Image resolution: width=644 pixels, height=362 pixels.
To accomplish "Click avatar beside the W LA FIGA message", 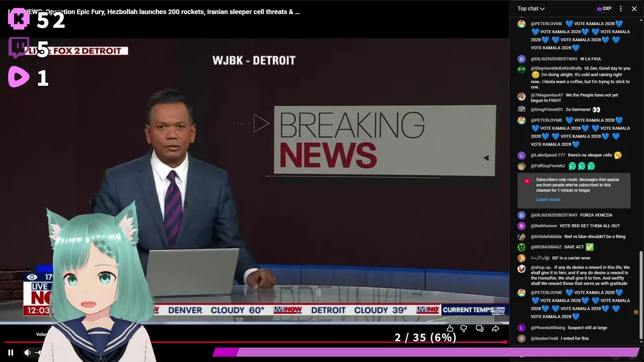I will click(521, 59).
